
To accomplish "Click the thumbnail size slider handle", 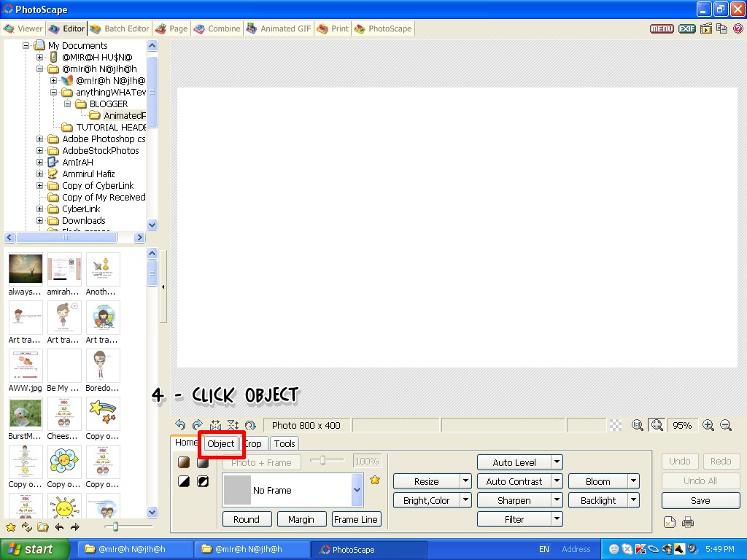I will [x=115, y=526].
